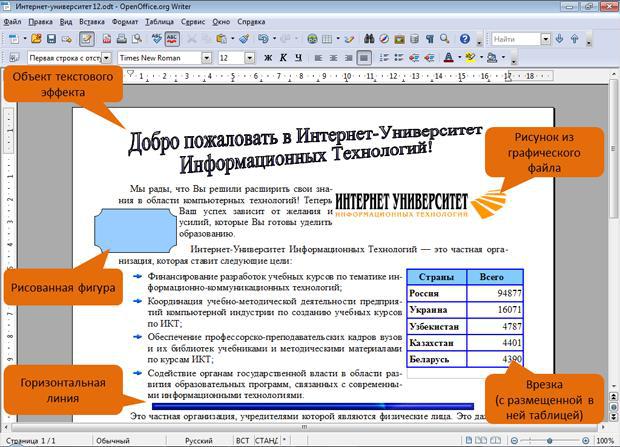This screenshot has width=620, height=447.
Task: Open the Navigator compass icon
Action: click(x=384, y=39)
